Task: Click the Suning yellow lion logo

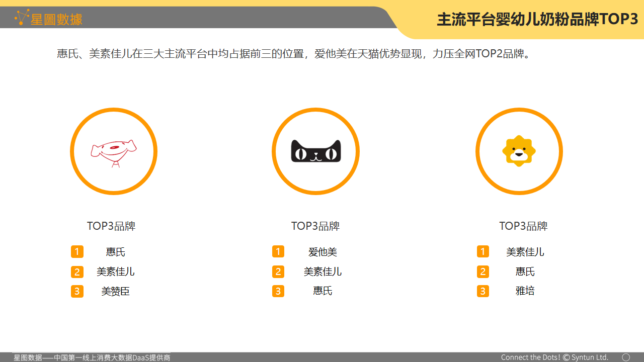Action: coord(519,151)
